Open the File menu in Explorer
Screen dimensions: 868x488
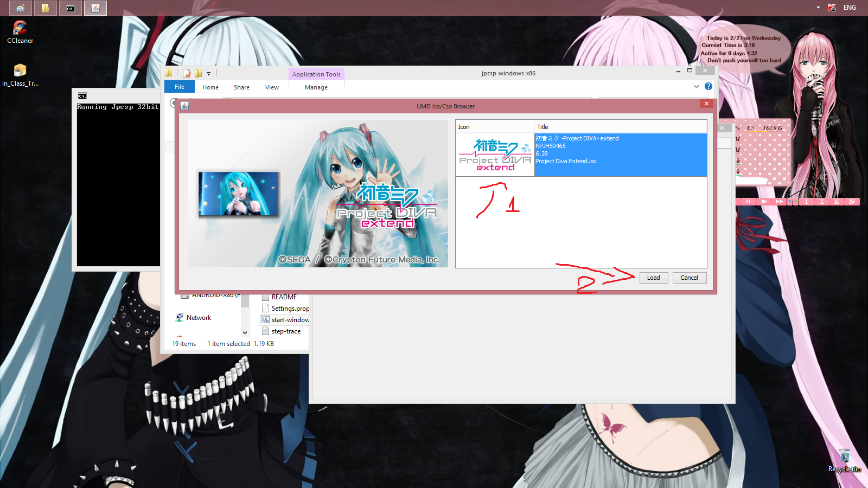click(180, 87)
